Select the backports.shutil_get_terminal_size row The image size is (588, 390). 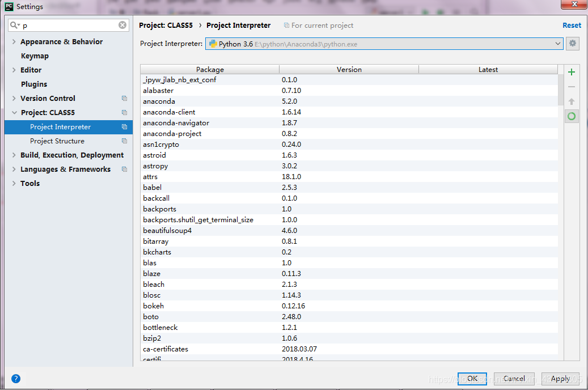(x=349, y=220)
